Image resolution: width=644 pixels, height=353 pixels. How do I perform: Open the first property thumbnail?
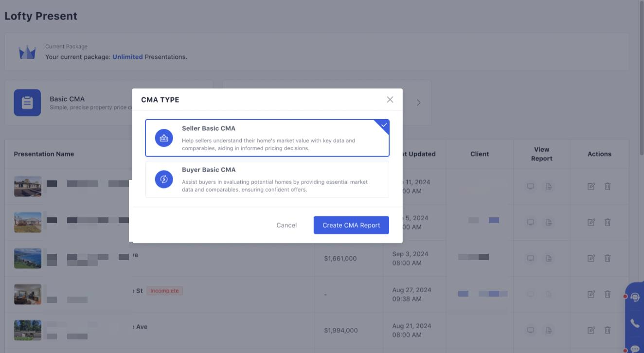click(28, 186)
